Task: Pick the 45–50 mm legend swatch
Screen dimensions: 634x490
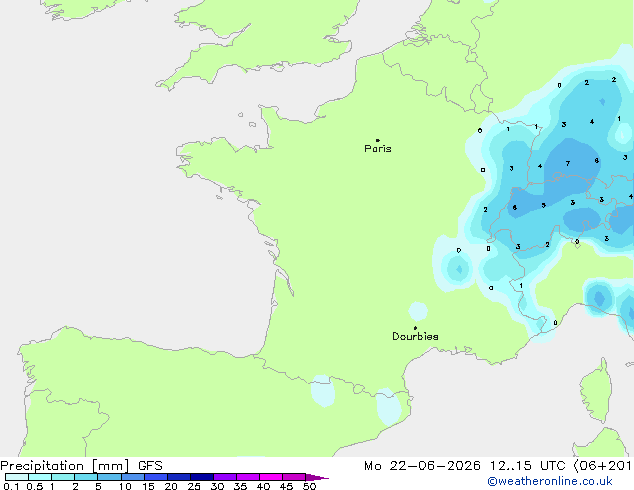Action: pyautogui.click(x=294, y=477)
